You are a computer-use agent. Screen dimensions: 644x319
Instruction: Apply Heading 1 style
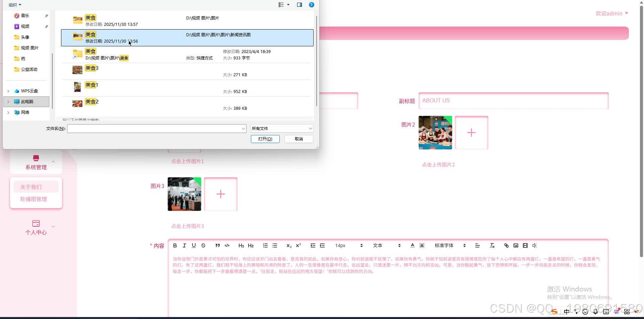point(241,245)
